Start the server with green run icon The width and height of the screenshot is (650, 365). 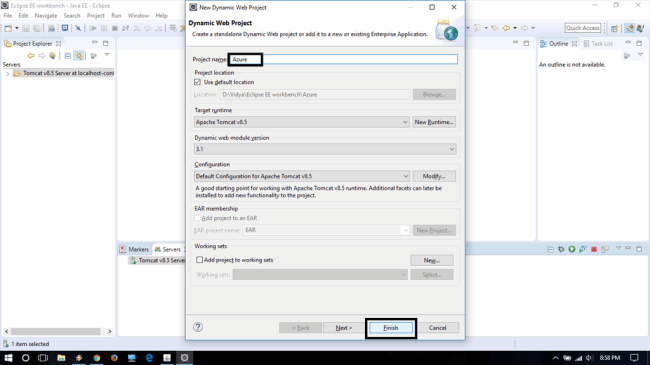pyautogui.click(x=572, y=249)
